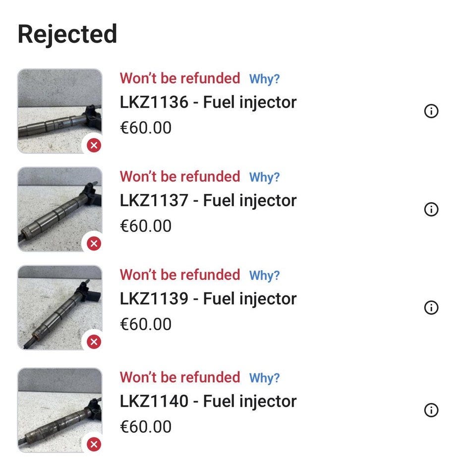Click "Why?" link beside LKZ1139

pyautogui.click(x=264, y=275)
